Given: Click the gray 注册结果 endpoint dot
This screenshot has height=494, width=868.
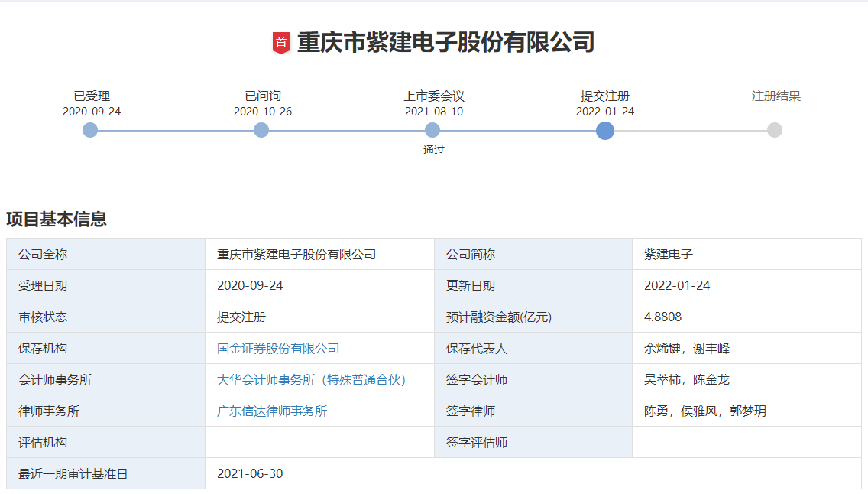Looking at the screenshot, I should pyautogui.click(x=776, y=130).
